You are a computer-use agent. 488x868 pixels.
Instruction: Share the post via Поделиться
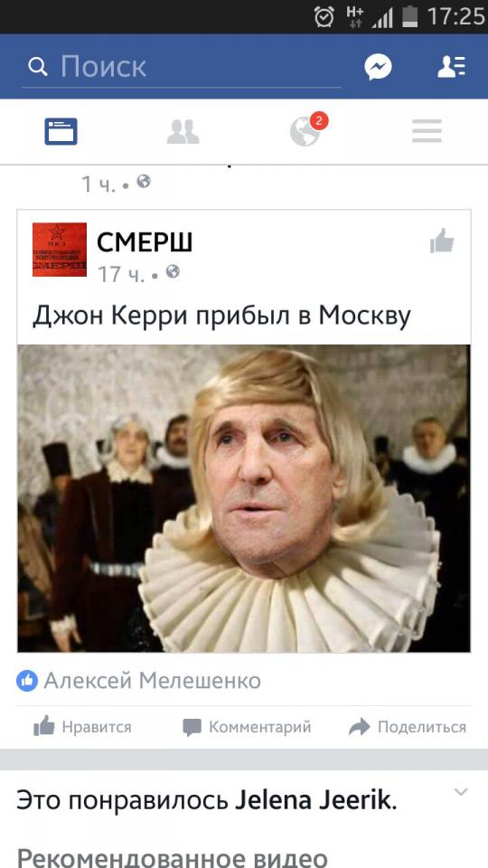pos(408,727)
